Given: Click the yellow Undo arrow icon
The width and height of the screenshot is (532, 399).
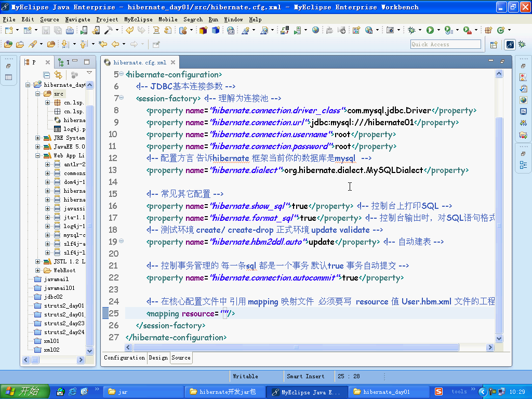Looking at the screenshot, I should tap(129, 31).
